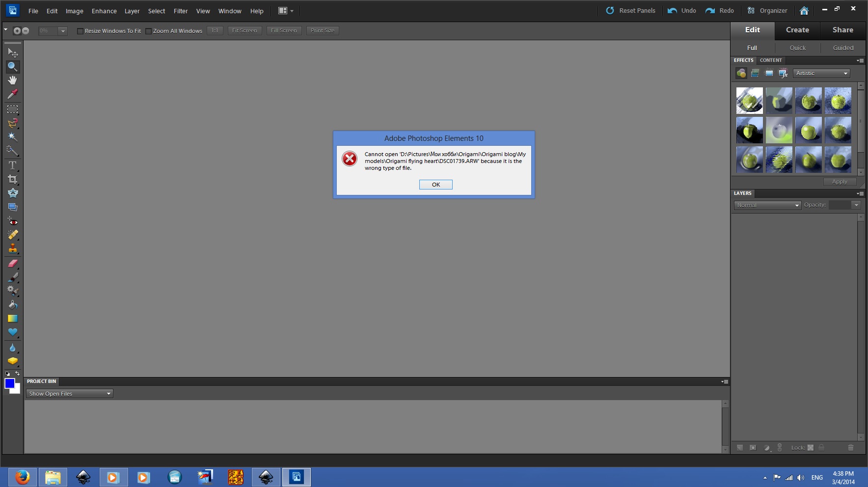Click the Reset Panels button

click(631, 10)
